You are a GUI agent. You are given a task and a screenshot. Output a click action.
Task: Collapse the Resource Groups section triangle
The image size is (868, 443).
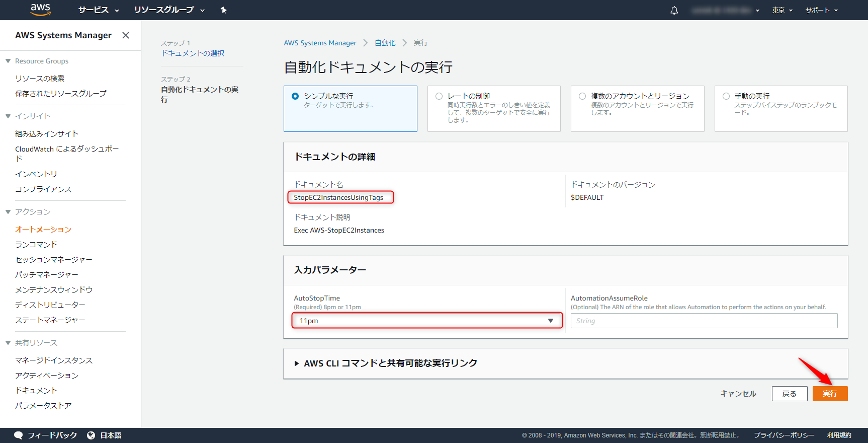8,61
